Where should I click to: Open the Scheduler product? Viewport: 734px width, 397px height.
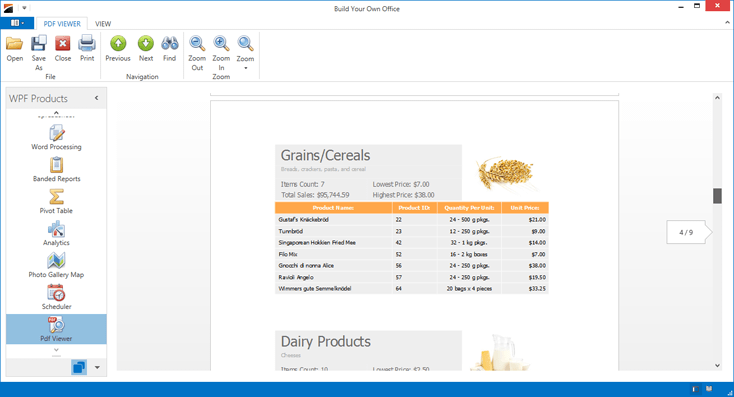tap(56, 297)
